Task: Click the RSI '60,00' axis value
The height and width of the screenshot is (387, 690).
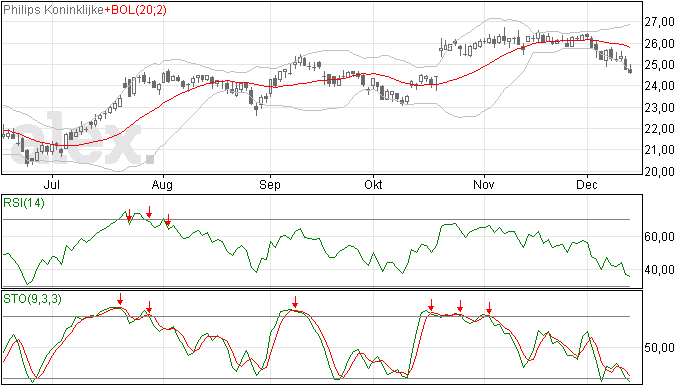Action: point(659,237)
